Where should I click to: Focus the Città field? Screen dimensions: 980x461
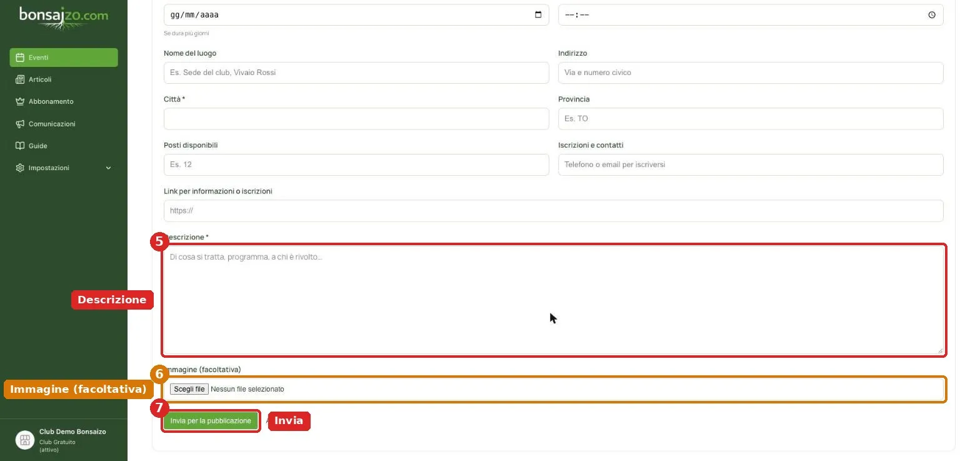point(356,119)
